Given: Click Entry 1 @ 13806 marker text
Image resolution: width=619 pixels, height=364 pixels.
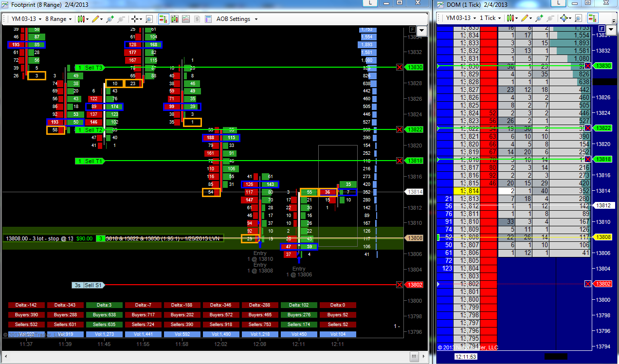Looking at the screenshot, I should 299,272.
